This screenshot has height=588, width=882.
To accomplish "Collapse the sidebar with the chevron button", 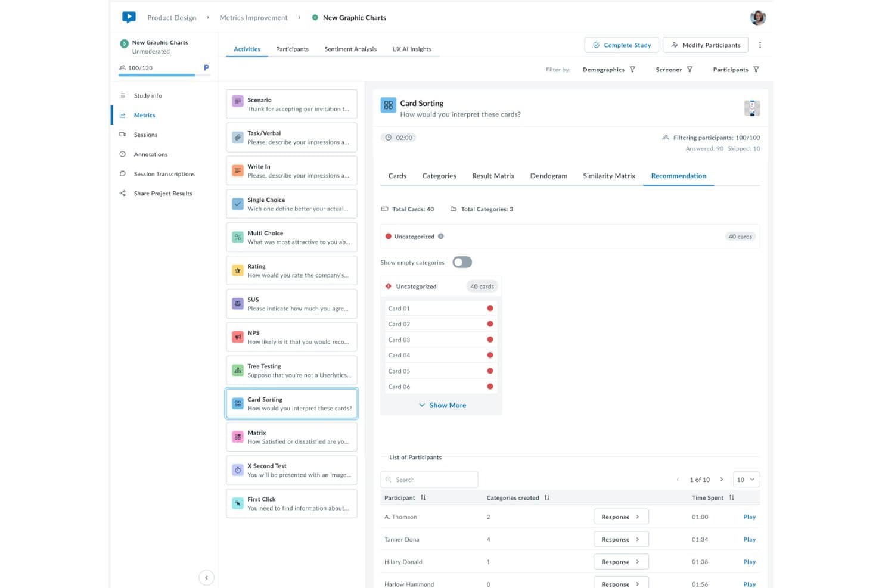I will click(x=206, y=577).
